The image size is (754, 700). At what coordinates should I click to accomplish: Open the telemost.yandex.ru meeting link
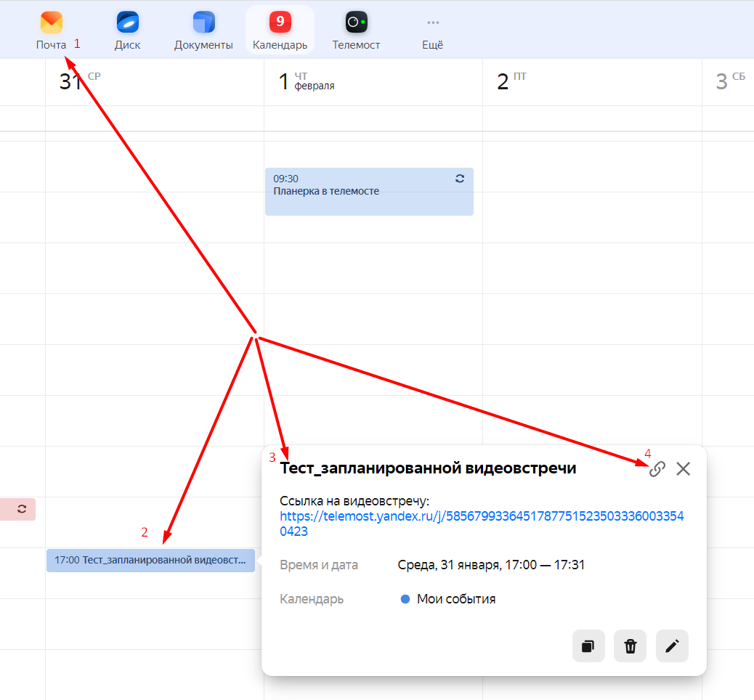[482, 524]
